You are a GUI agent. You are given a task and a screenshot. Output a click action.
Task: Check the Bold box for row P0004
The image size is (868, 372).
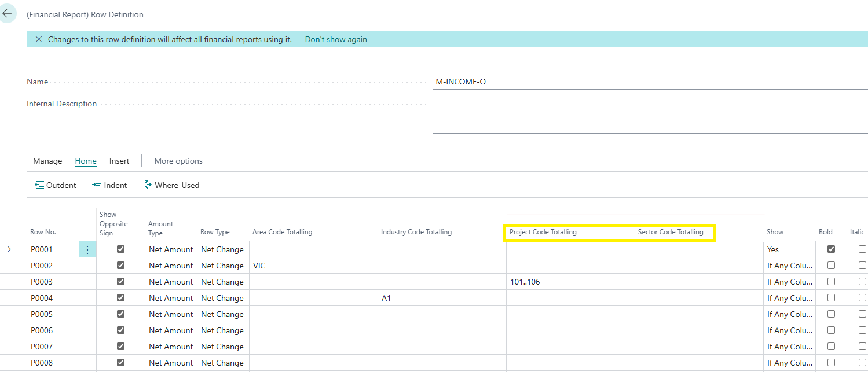coord(831,298)
